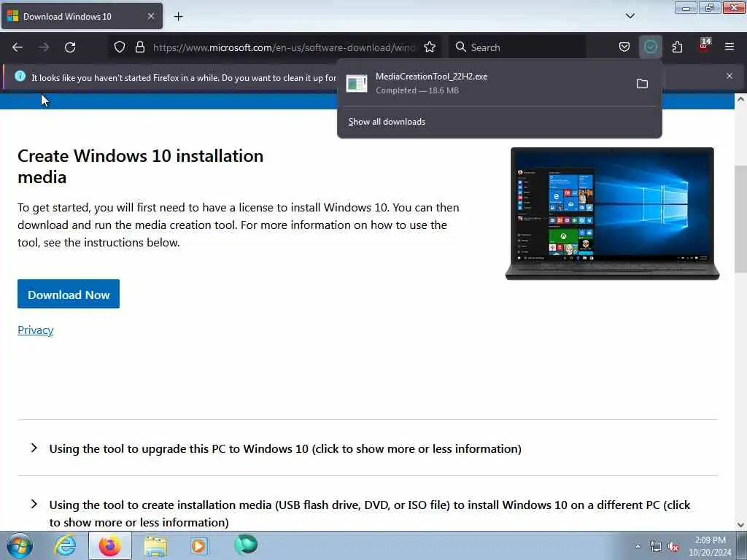The image size is (747, 560).
Task: Click the Save to Pocket icon
Action: pyautogui.click(x=624, y=47)
